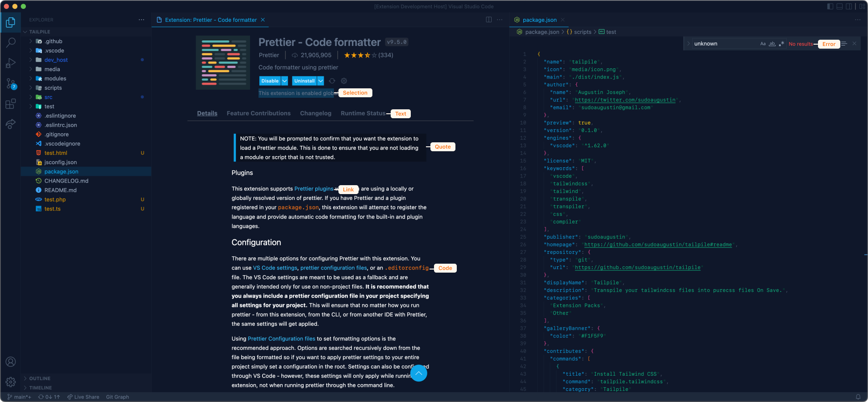This screenshot has height=402, width=868.
Task: Toggle Find in Selection
Action: point(844,44)
